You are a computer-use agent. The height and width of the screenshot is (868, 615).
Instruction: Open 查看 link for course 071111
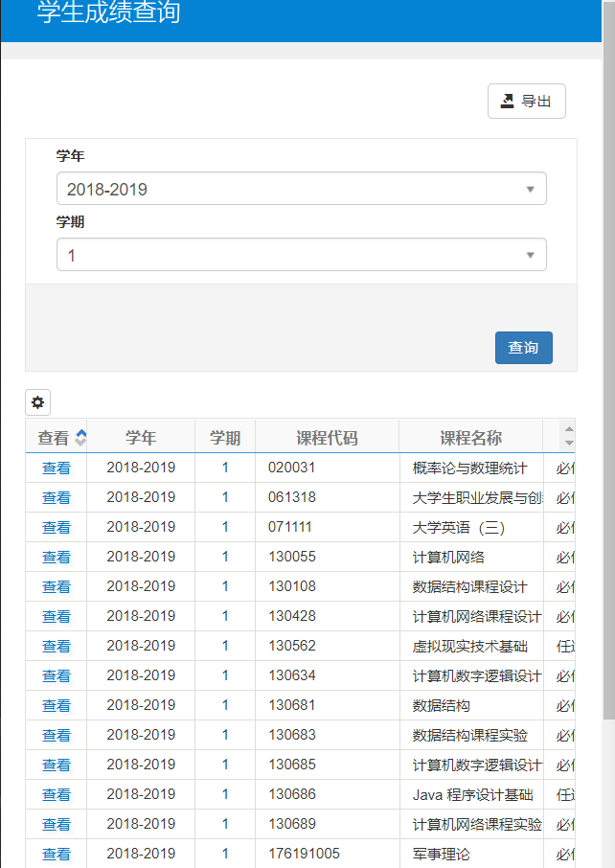(x=57, y=528)
